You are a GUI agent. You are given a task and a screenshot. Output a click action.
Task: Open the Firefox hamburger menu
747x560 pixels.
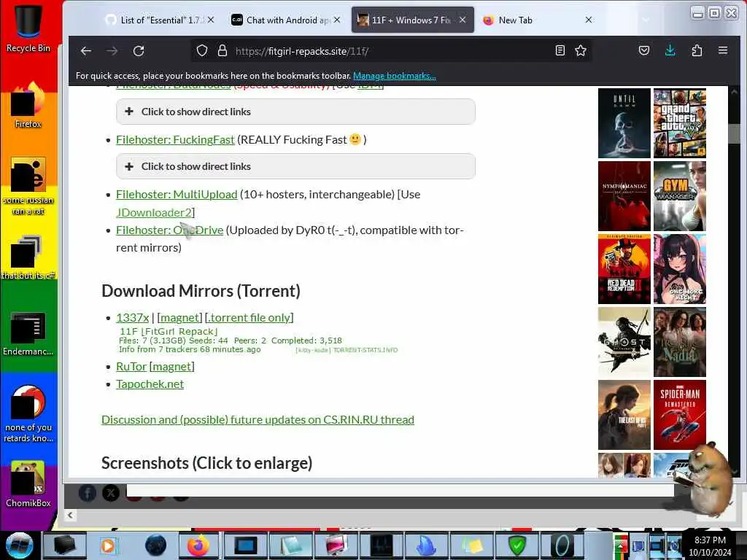[723, 50]
